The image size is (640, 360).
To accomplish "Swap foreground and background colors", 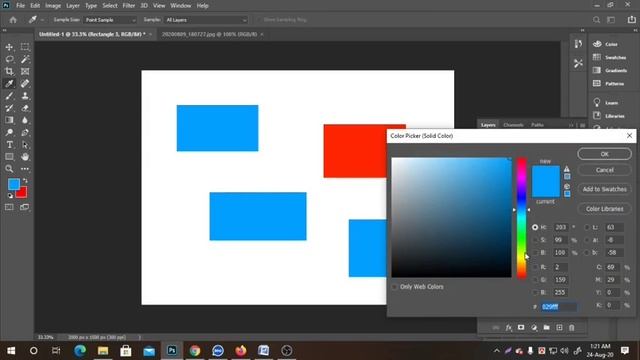I will [x=25, y=180].
